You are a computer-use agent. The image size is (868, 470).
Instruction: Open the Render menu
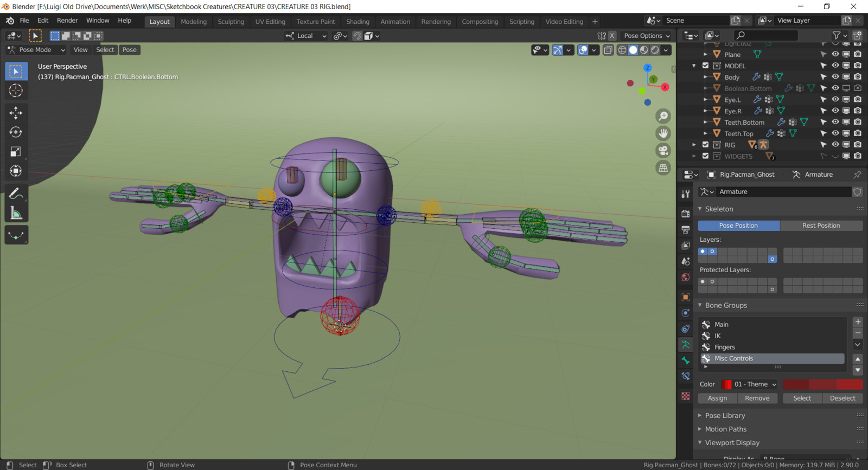[x=67, y=21]
